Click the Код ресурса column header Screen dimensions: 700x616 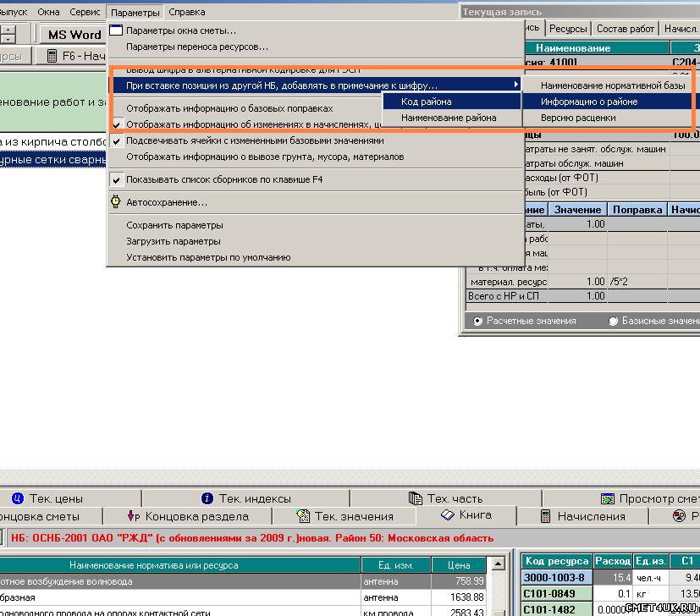coord(557,561)
